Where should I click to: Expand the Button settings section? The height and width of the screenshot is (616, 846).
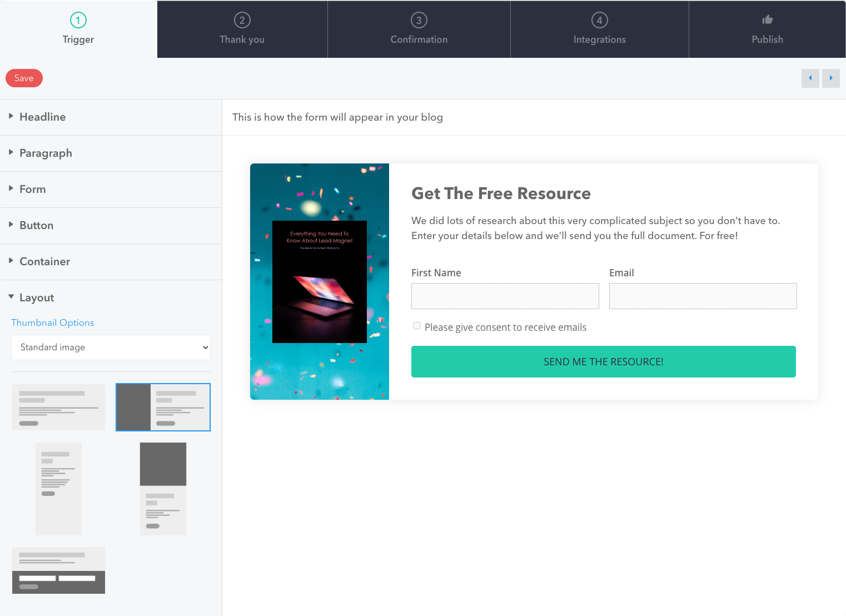36,226
